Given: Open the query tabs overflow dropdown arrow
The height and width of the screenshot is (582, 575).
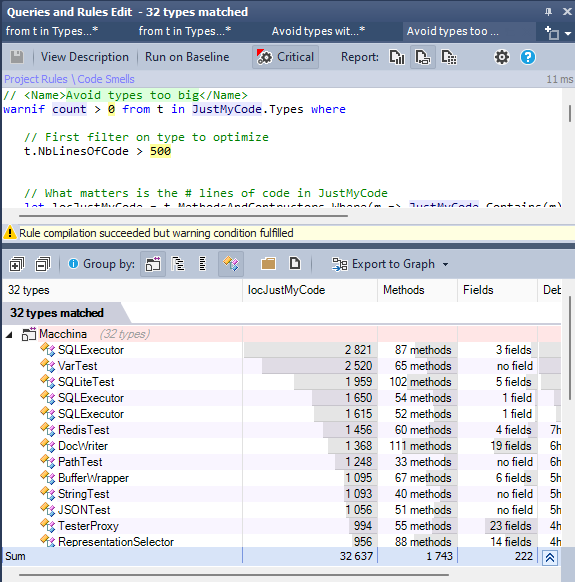Looking at the screenshot, I should pos(568,33).
